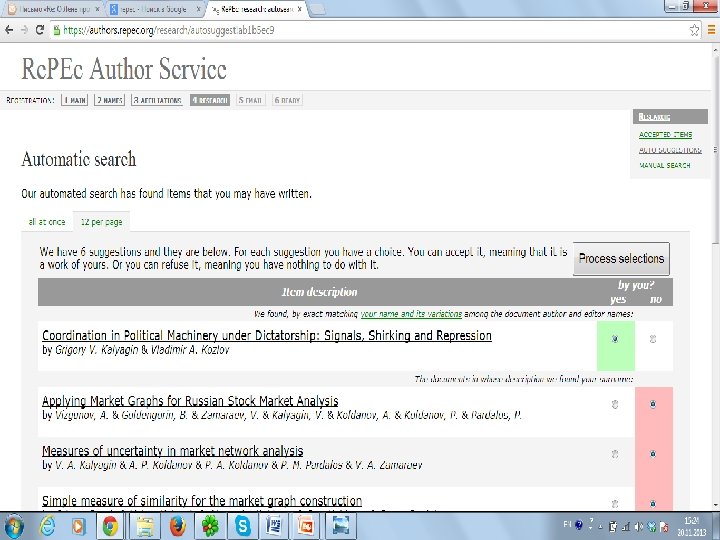The width and height of the screenshot is (720, 540).
Task: Show hidden tray icons arrow
Action: (601, 527)
